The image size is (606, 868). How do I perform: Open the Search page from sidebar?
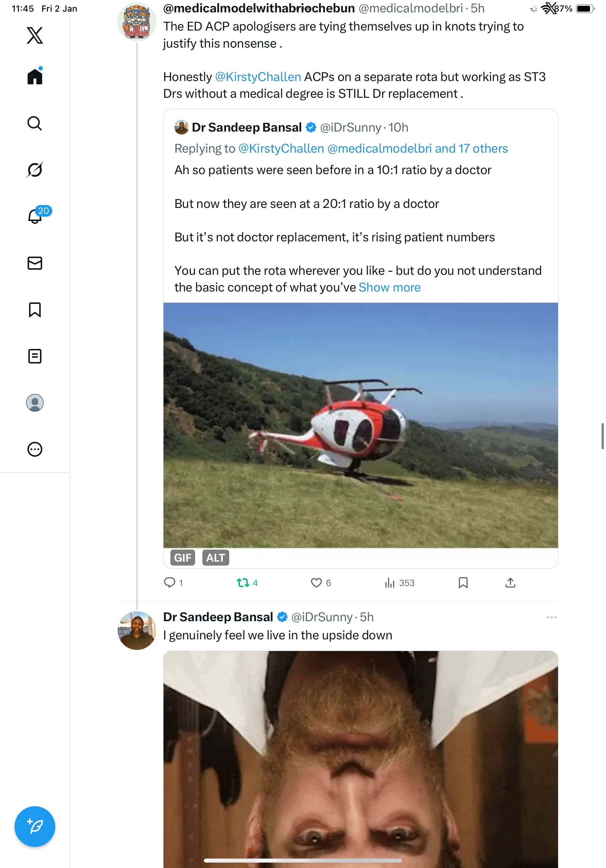pyautogui.click(x=35, y=123)
